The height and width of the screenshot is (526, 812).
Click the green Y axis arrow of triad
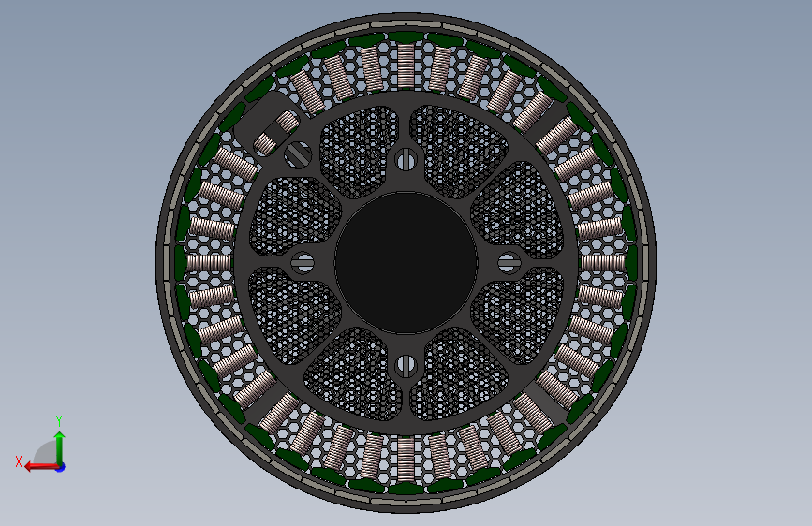[x=60, y=447]
